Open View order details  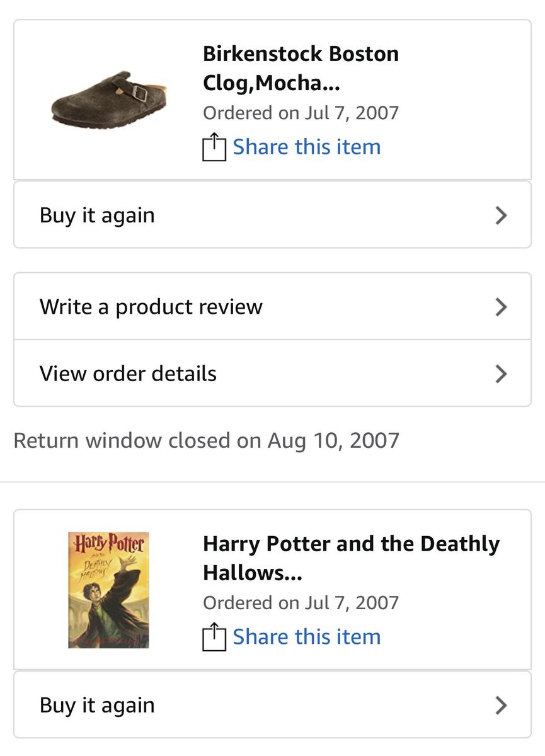coord(128,374)
